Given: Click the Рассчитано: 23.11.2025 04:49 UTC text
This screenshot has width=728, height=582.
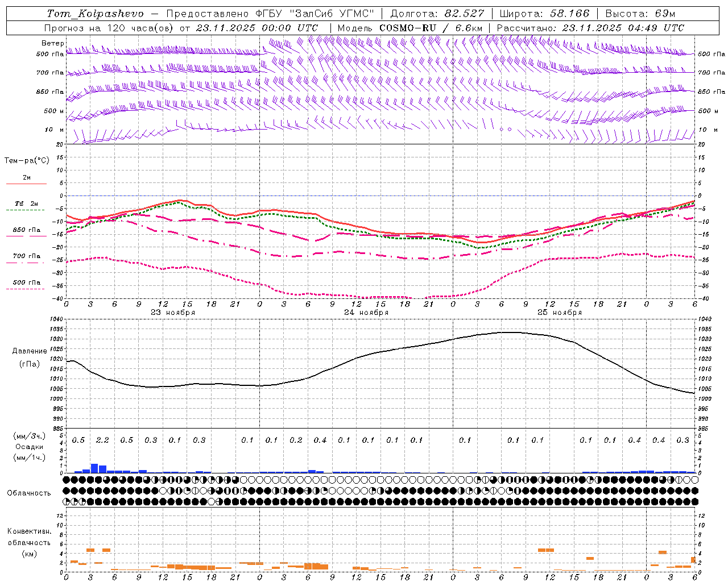Looking at the screenshot, I should (590, 28).
